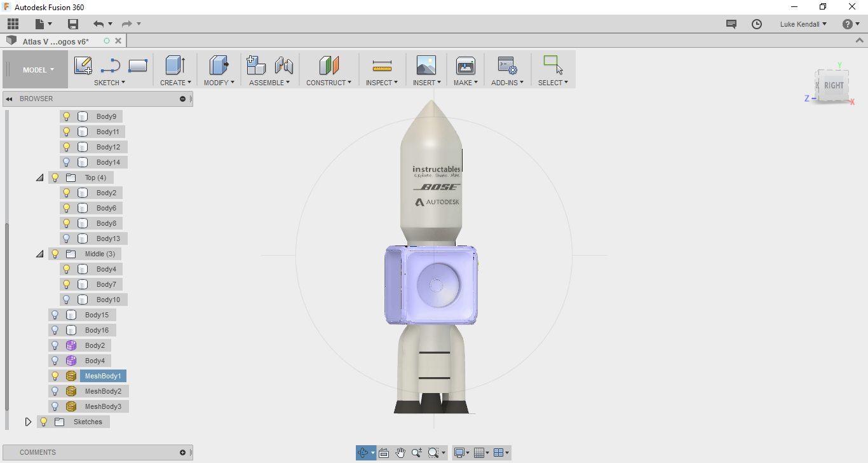Select the Press Pull modify tool
Viewport: 868px width, 463px height.
point(219,66)
